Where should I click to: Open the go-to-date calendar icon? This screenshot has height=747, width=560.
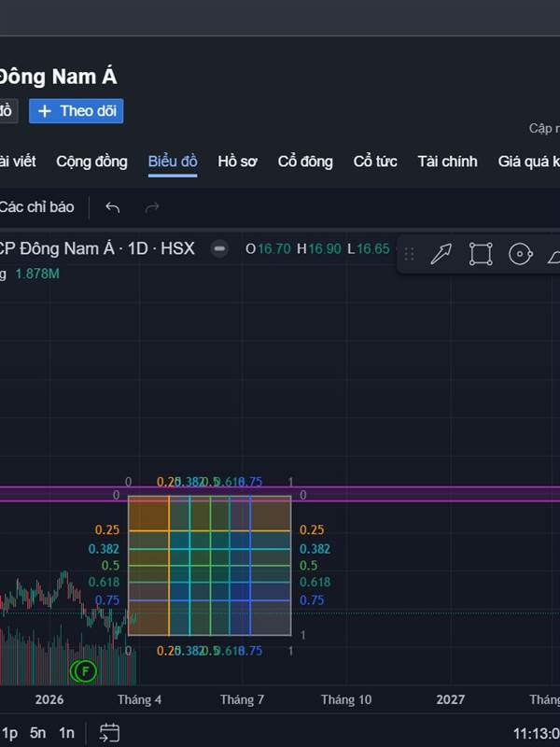point(109,732)
